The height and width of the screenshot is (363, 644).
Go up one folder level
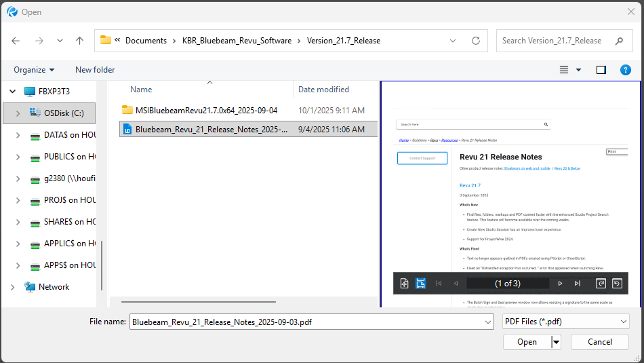(80, 41)
